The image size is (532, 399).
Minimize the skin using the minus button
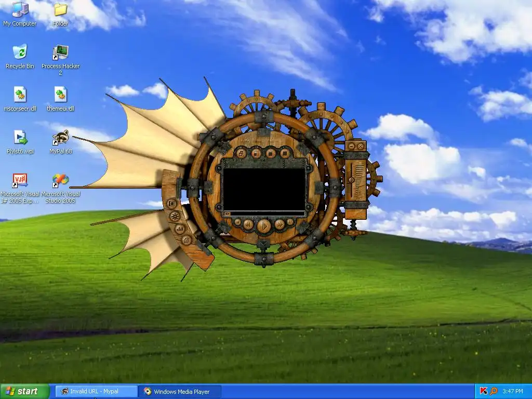point(352,146)
